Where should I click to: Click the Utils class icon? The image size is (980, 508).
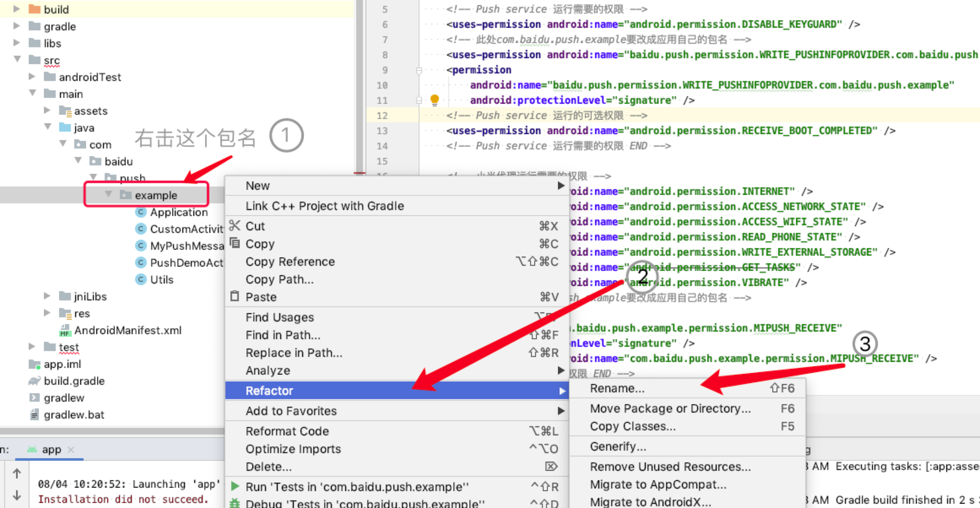141,280
